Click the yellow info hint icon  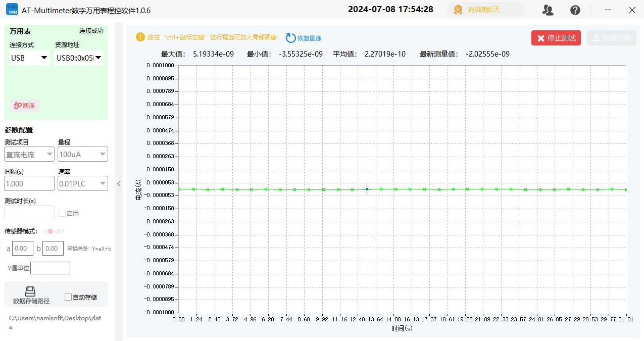click(140, 37)
